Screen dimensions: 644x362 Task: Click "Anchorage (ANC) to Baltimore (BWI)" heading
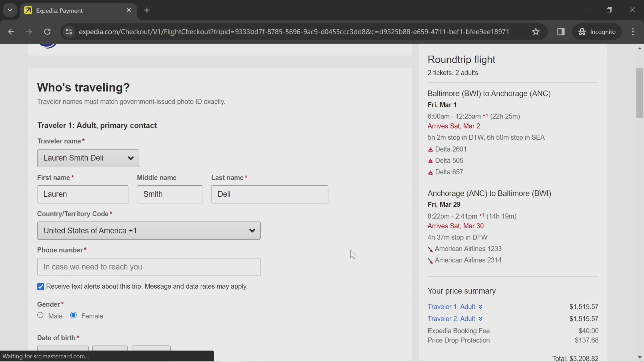(489, 194)
